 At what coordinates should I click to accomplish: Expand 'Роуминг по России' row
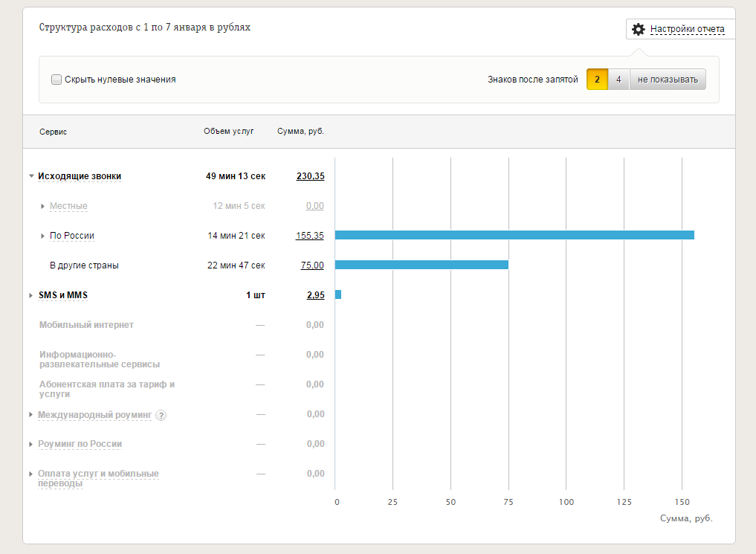pyautogui.click(x=31, y=444)
